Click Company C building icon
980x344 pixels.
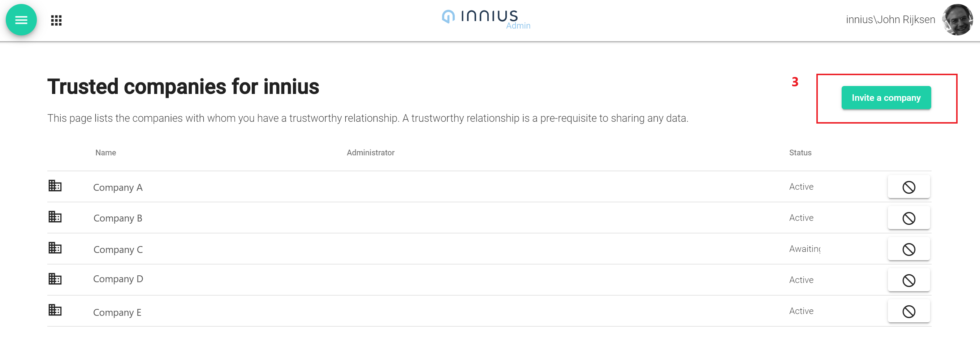click(55, 248)
